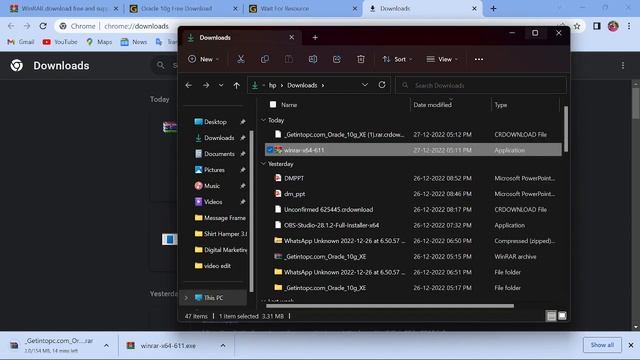Image resolution: width=640 pixels, height=360 pixels.
Task: Open Documents in navigation pane
Action: point(219,154)
